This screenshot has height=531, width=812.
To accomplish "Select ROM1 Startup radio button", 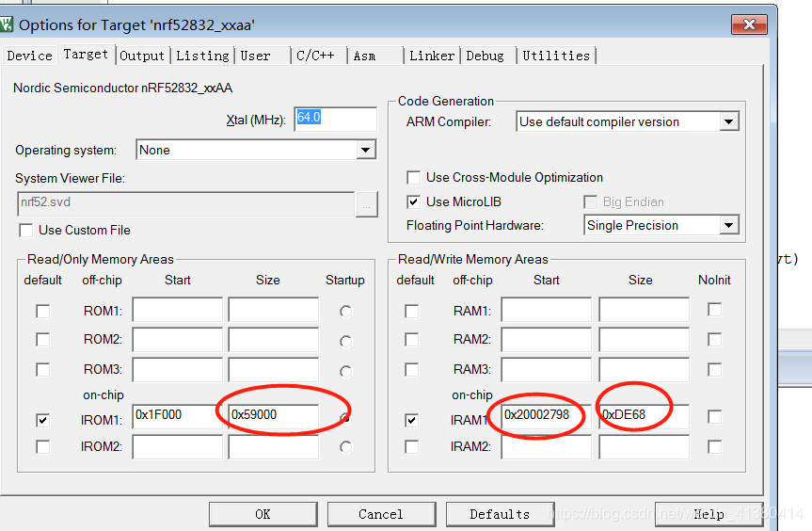I will coord(345,312).
